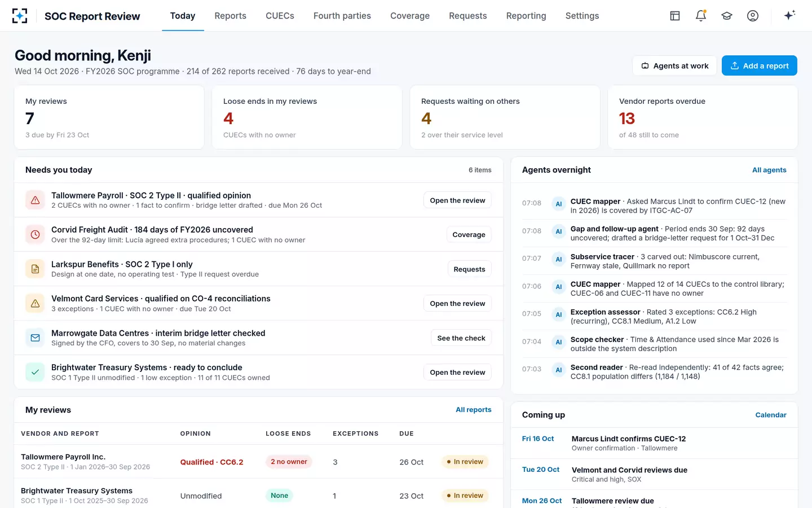Click the graduation cap learning icon

(727, 16)
